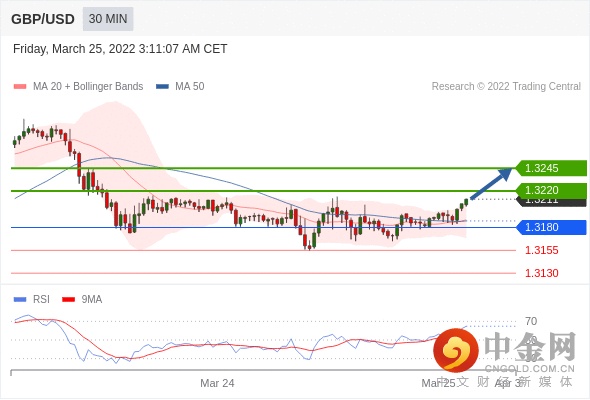Click the 'Mar 24' date axis label
The width and height of the screenshot is (590, 400).
tap(217, 383)
